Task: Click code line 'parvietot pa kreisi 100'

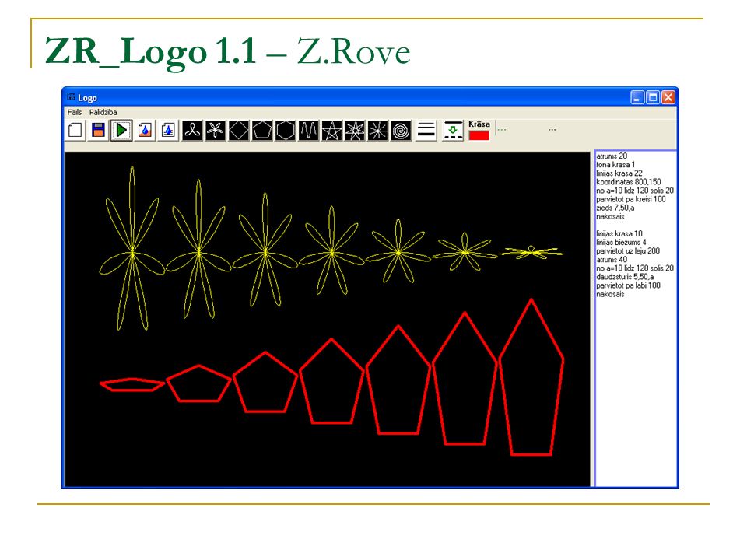Action: (631, 199)
